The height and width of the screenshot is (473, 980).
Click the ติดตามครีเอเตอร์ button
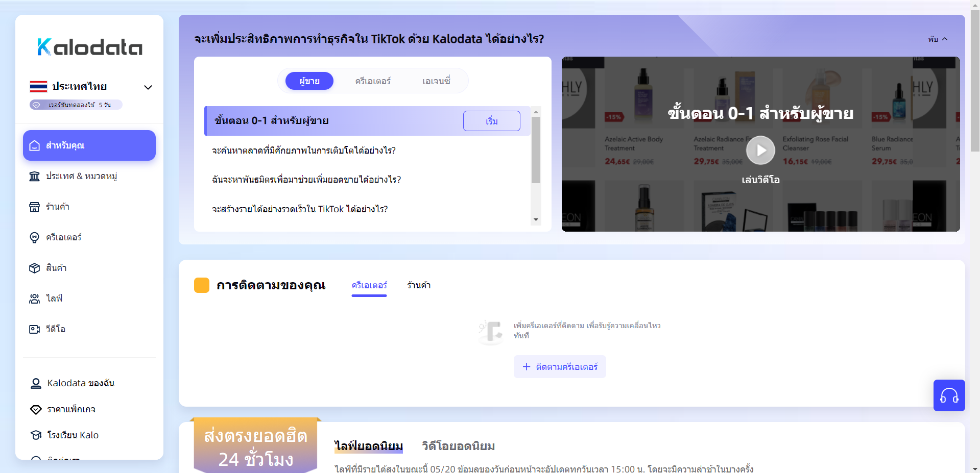coord(559,366)
